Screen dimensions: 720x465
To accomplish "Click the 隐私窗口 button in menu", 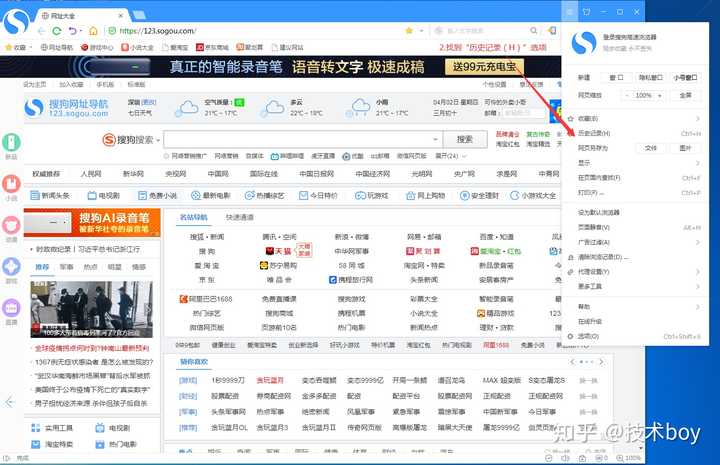I will [651, 78].
